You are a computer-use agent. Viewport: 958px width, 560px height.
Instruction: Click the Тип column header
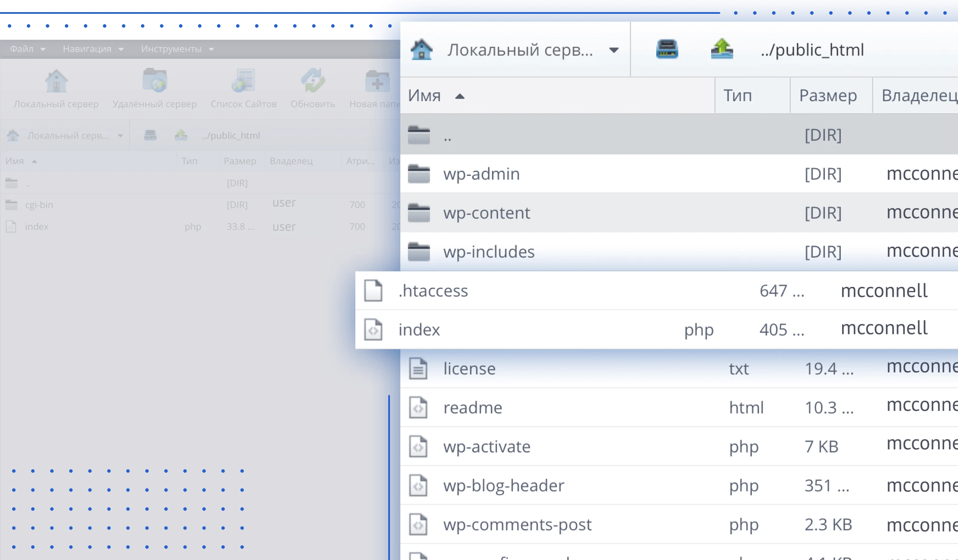tap(738, 95)
